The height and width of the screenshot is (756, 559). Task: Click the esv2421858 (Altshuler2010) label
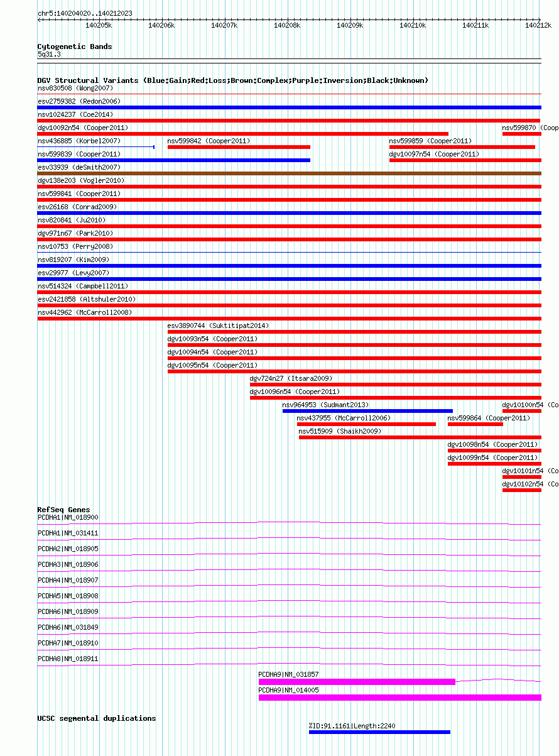pos(87,299)
